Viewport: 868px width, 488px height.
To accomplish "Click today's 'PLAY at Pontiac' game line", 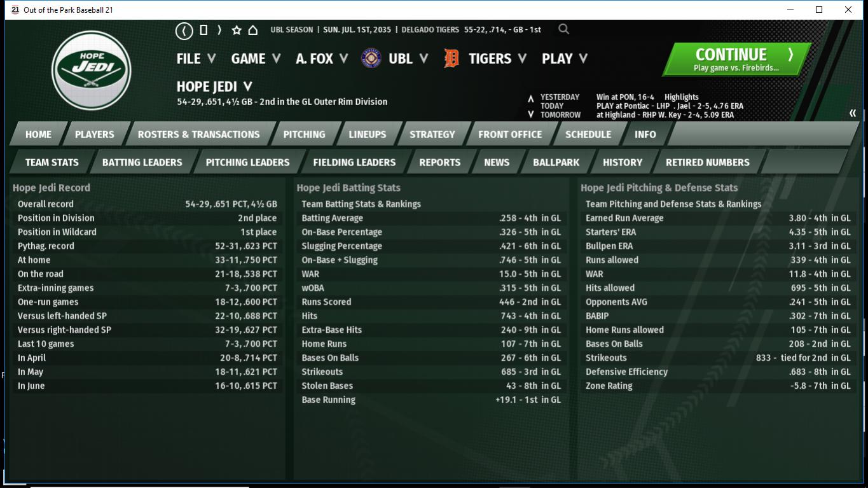I will (670, 106).
